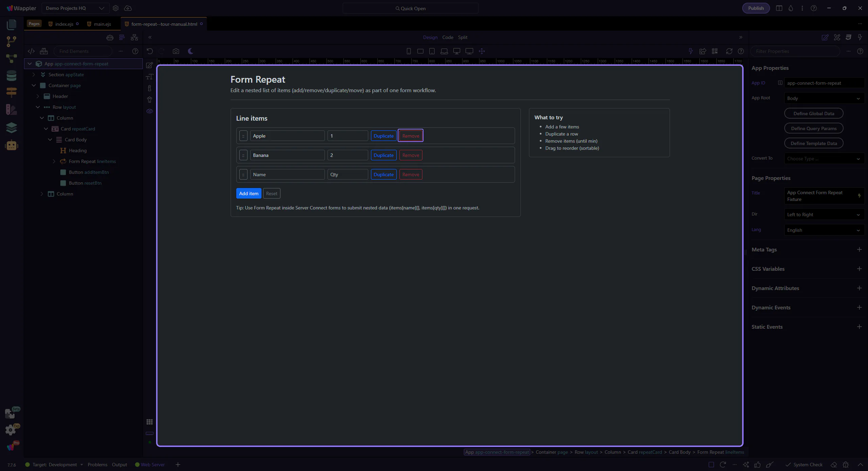
Task: Take a screenshot with the camera icon
Action: pyautogui.click(x=176, y=51)
